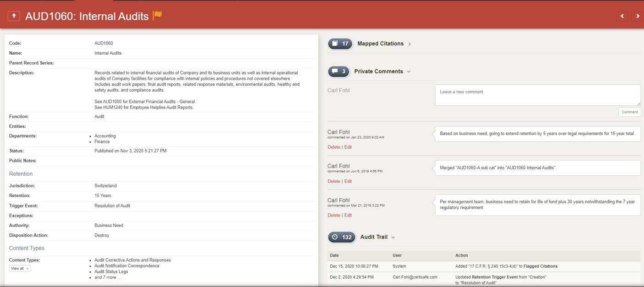Expand the Mapped Citations section
Screen dimensions: 644x287
[x=409, y=44]
